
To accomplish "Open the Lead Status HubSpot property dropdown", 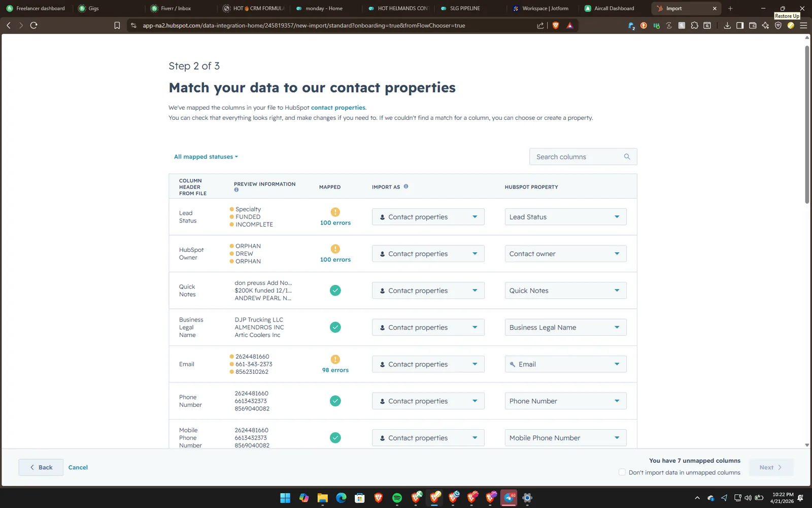I will 565,217.
